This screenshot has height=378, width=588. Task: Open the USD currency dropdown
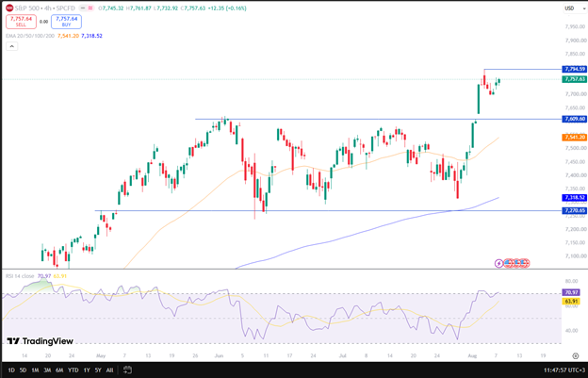click(x=574, y=8)
